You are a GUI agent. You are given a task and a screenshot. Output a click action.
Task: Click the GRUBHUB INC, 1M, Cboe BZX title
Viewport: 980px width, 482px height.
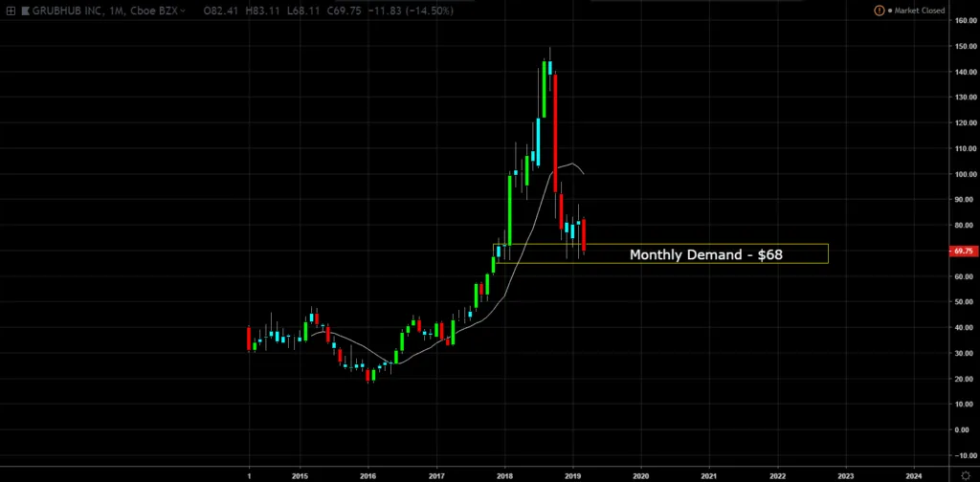click(x=103, y=11)
